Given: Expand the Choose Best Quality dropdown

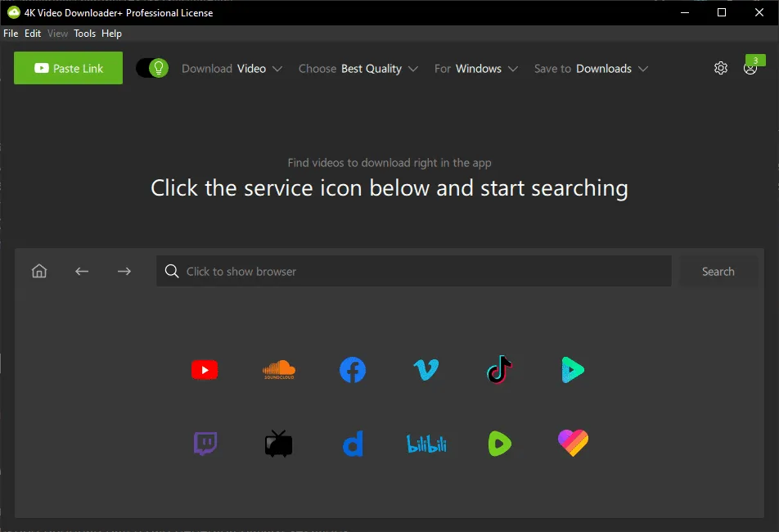Looking at the screenshot, I should (358, 69).
